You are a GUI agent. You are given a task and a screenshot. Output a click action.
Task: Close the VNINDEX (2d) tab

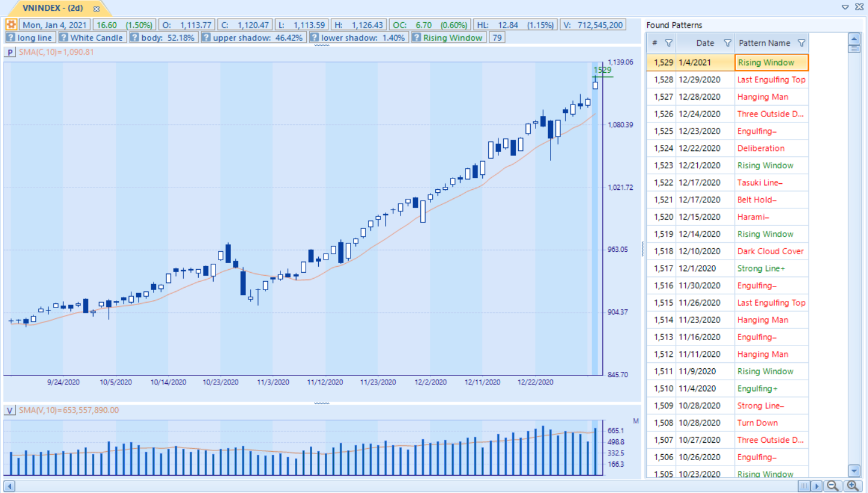coord(97,9)
